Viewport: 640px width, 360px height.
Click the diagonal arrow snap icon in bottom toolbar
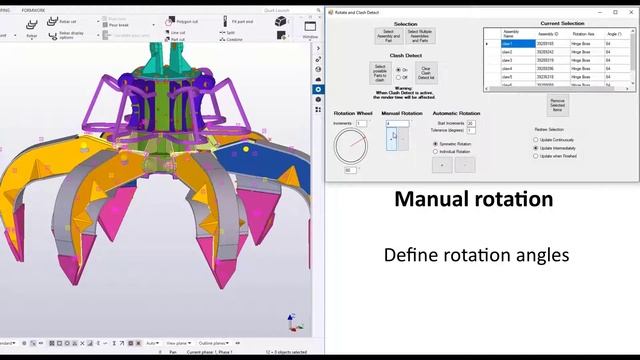(122, 343)
